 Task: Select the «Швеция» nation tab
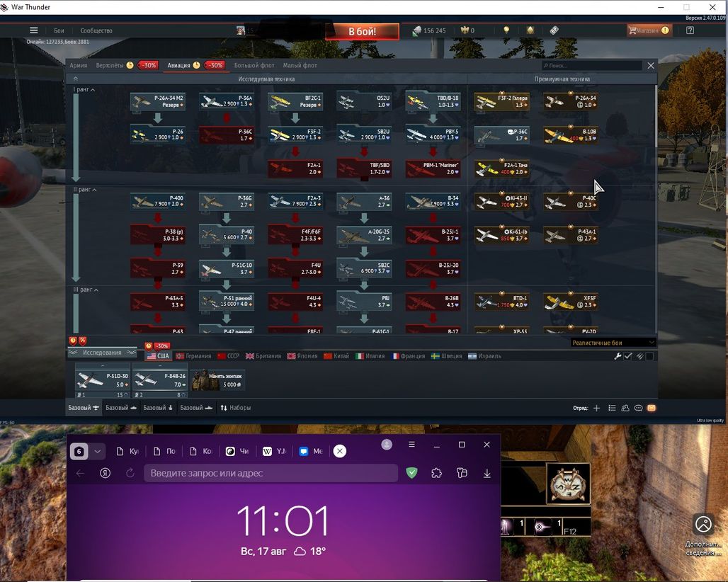coord(447,356)
